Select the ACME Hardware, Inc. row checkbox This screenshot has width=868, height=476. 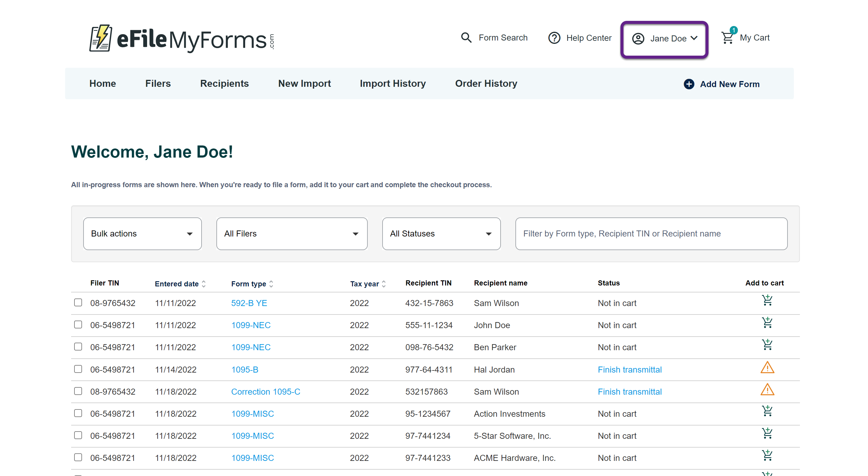[78, 457]
